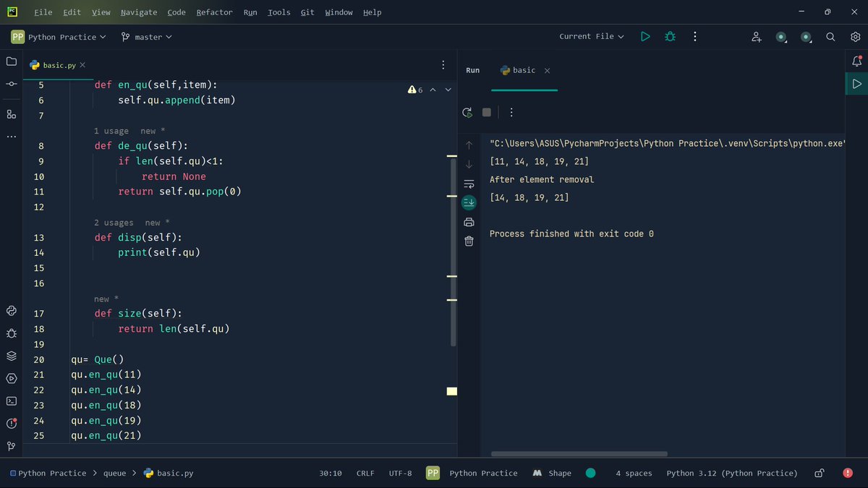This screenshot has height=488, width=868.
Task: Clear all console output trash icon
Action: tap(469, 241)
